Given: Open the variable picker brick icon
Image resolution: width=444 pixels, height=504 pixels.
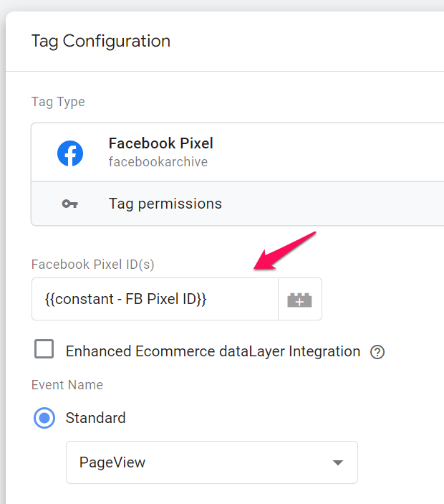Looking at the screenshot, I should point(299,300).
